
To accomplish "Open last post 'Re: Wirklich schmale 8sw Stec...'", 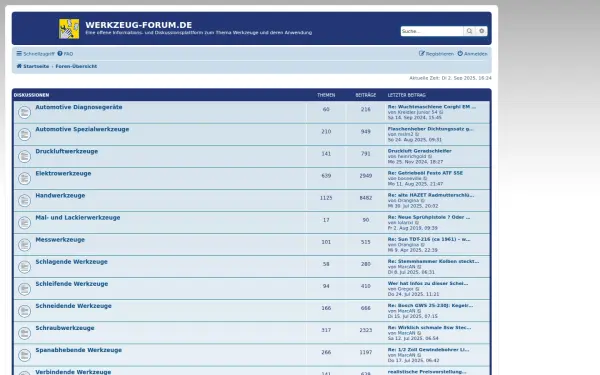I will (429, 328).
